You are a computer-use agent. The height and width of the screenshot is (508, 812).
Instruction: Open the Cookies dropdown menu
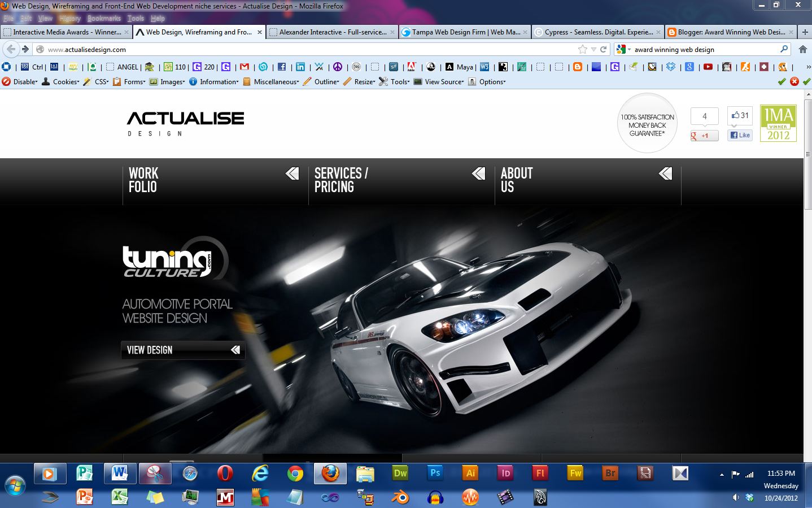point(60,81)
